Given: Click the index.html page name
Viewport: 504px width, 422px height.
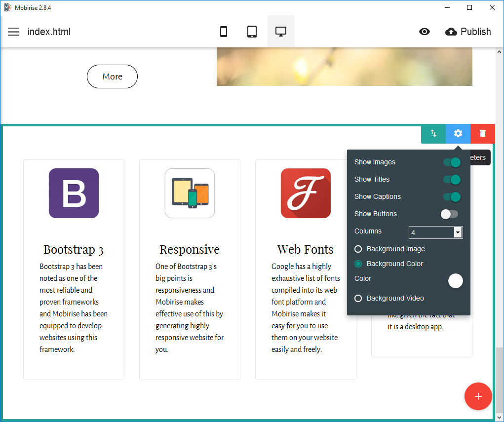Looking at the screenshot, I should [49, 32].
